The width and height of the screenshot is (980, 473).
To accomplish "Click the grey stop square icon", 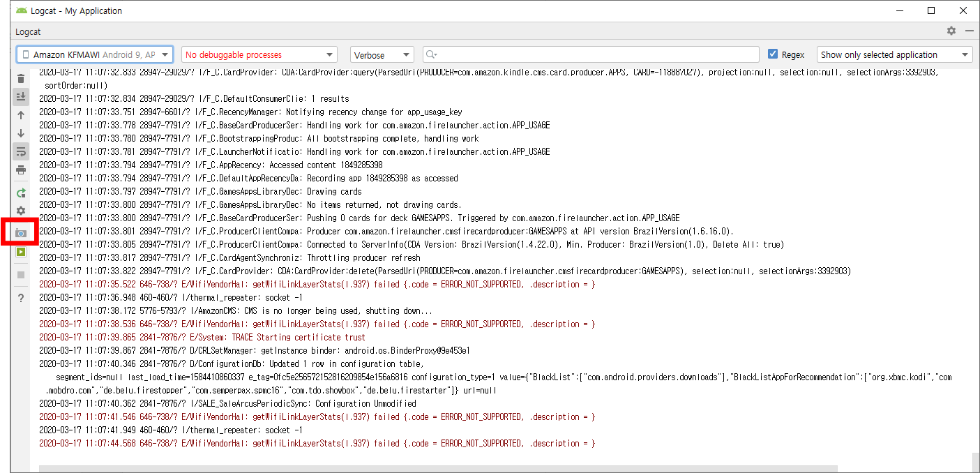I will point(21,275).
